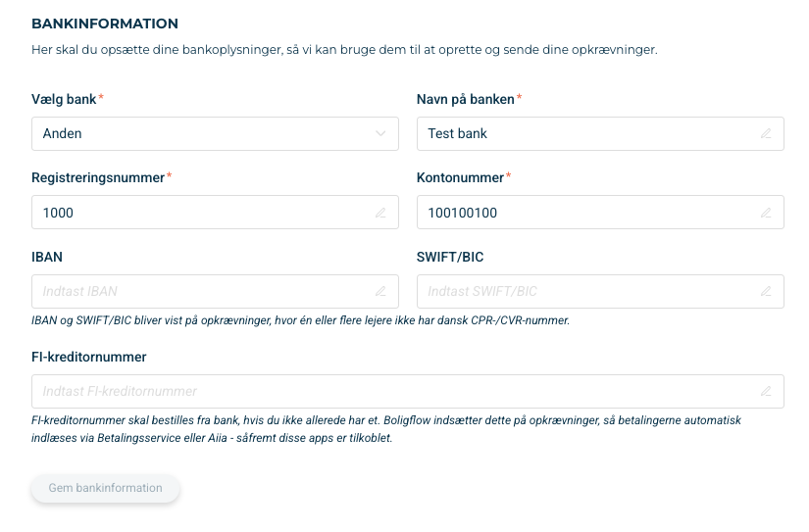Image resolution: width=809 pixels, height=532 pixels.
Task: Click the Gem bankinformation button
Action: click(x=105, y=488)
